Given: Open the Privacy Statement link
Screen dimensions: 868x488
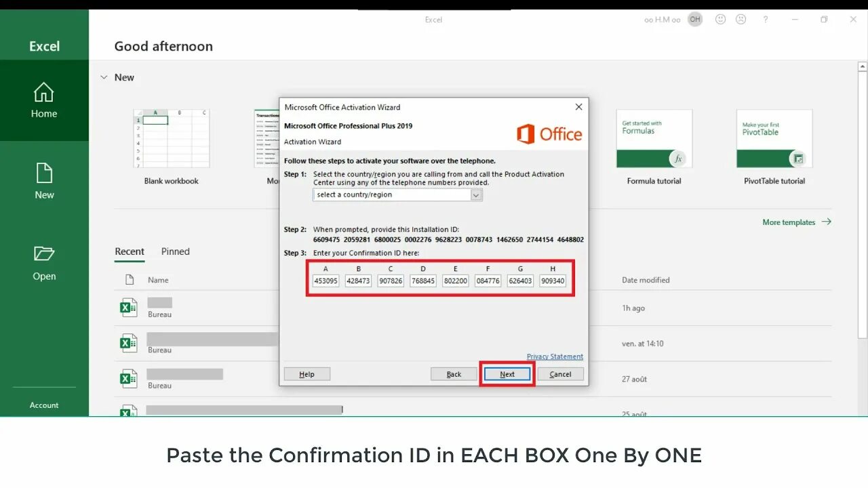Looking at the screenshot, I should coord(555,357).
